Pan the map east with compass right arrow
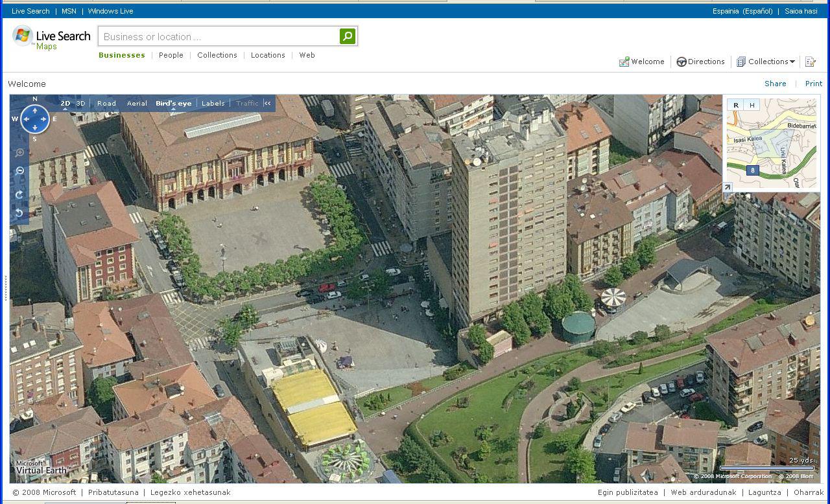The height and width of the screenshot is (504, 830). [x=44, y=119]
